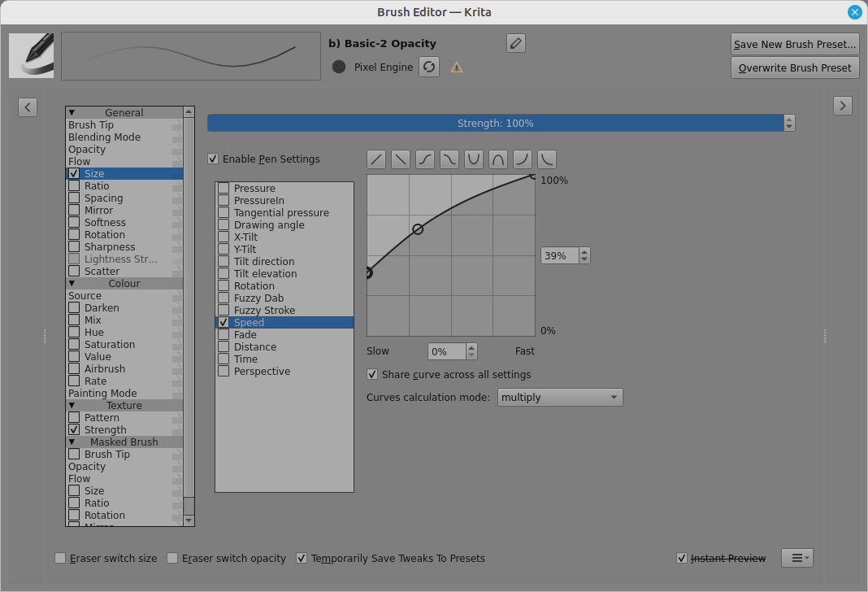The width and height of the screenshot is (868, 592).
Task: Apply the S-shaped curve preset
Action: point(425,159)
